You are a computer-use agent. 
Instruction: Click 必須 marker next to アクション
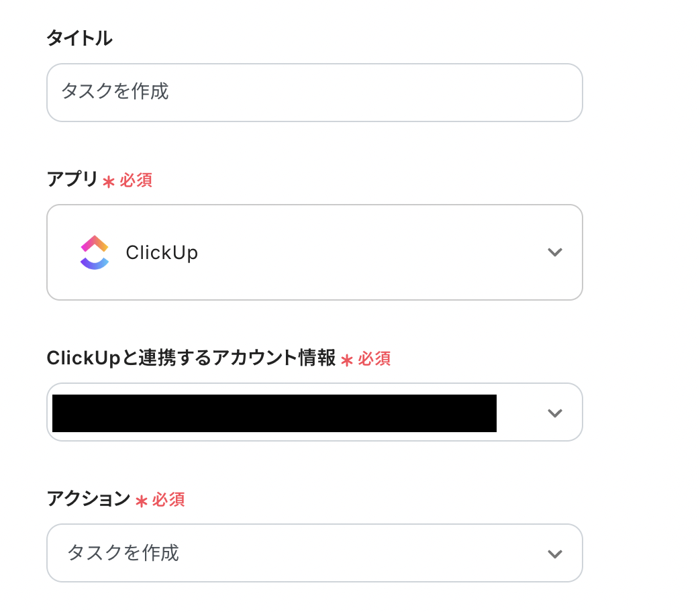coord(168,500)
